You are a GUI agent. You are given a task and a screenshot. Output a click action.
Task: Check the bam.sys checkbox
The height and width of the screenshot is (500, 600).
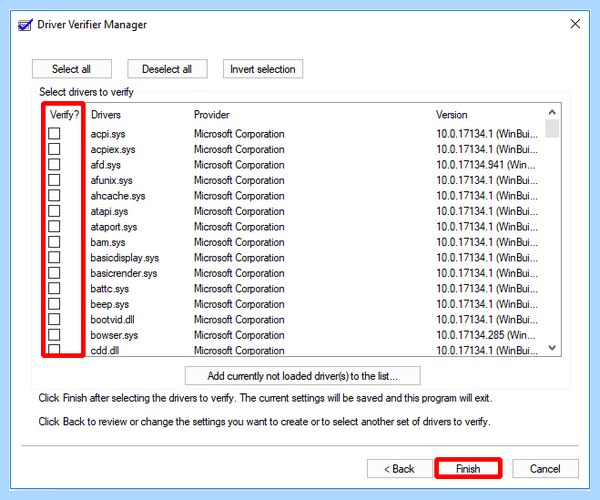point(54,242)
